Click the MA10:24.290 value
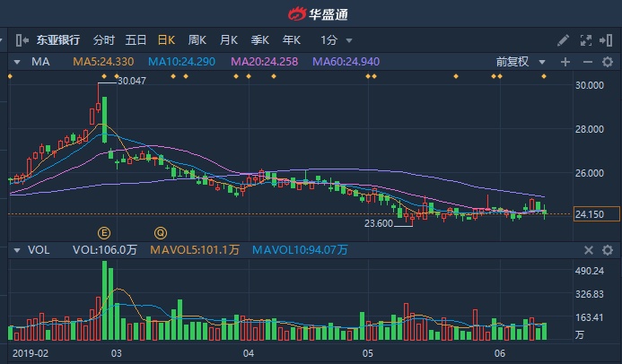This screenshot has height=364, width=622. coord(181,62)
